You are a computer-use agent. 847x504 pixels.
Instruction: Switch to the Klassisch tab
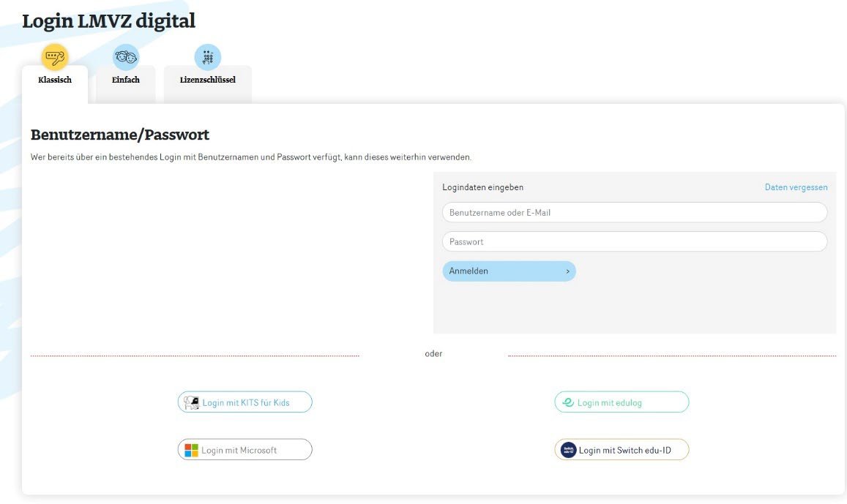(55, 79)
